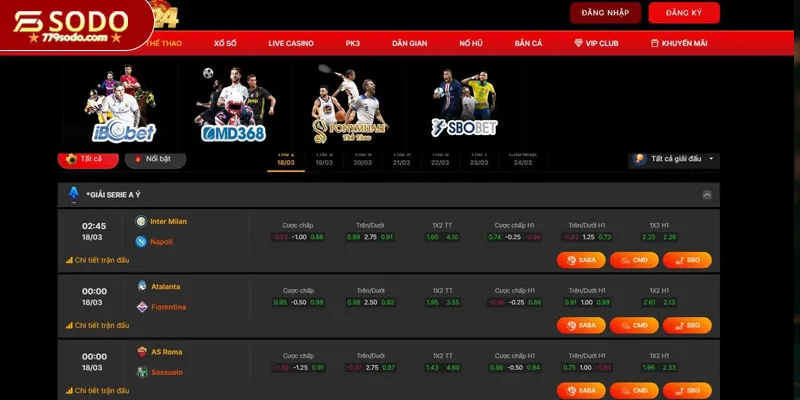This screenshot has width=800, height=400.
Task: Select 3.55 1X2 TT odds in Atalanta row
Action: coord(452,303)
